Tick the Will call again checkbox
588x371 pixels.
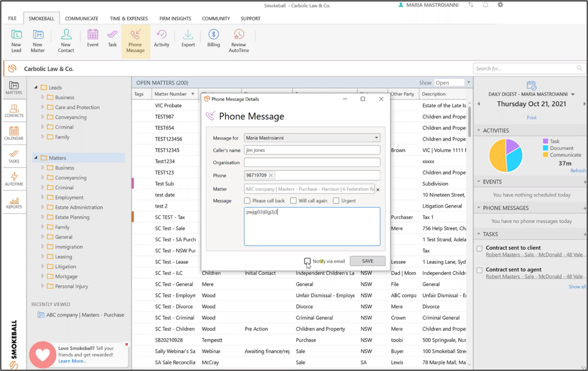pyautogui.click(x=293, y=201)
